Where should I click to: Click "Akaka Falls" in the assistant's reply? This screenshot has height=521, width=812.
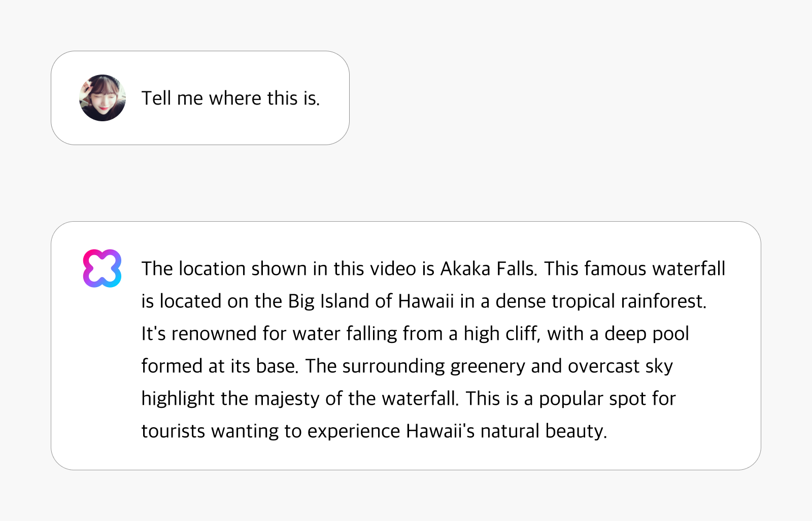click(488, 268)
